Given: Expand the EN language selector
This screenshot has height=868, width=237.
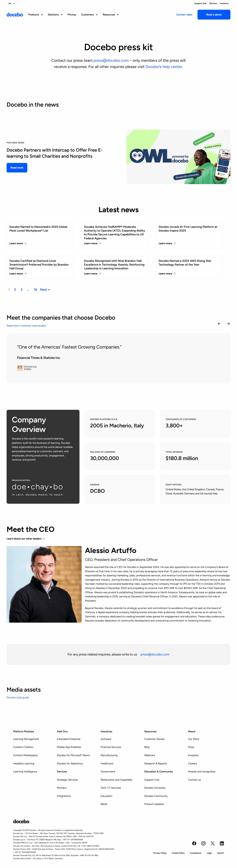Looking at the screenshot, I should coord(12,3).
